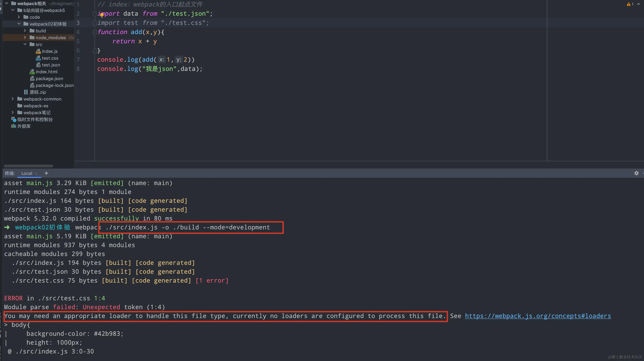The image size is (644, 361).
Task: Open package.json from the project tree
Action: [49, 79]
